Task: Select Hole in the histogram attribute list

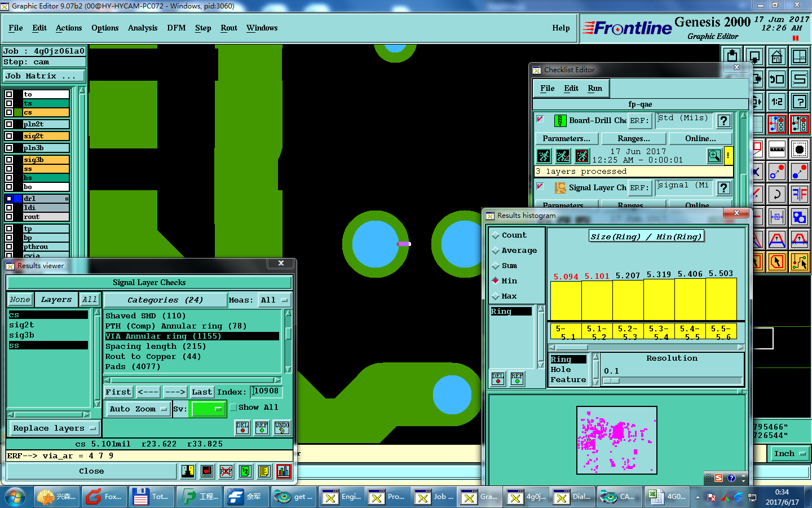Action: click(568, 370)
